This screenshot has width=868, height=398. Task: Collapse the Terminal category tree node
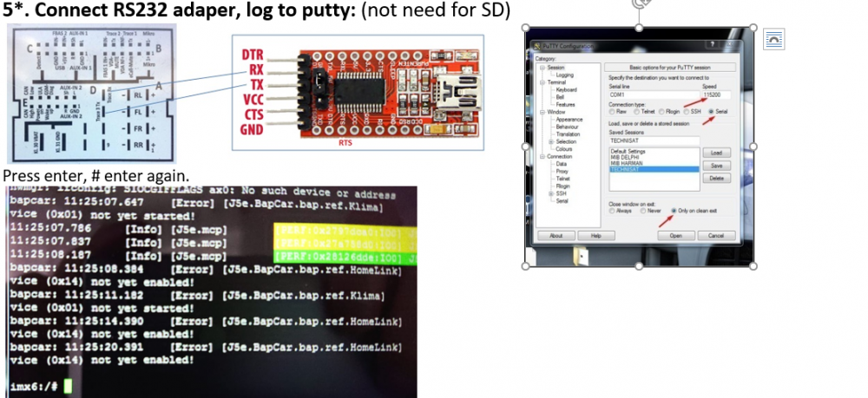coord(543,82)
